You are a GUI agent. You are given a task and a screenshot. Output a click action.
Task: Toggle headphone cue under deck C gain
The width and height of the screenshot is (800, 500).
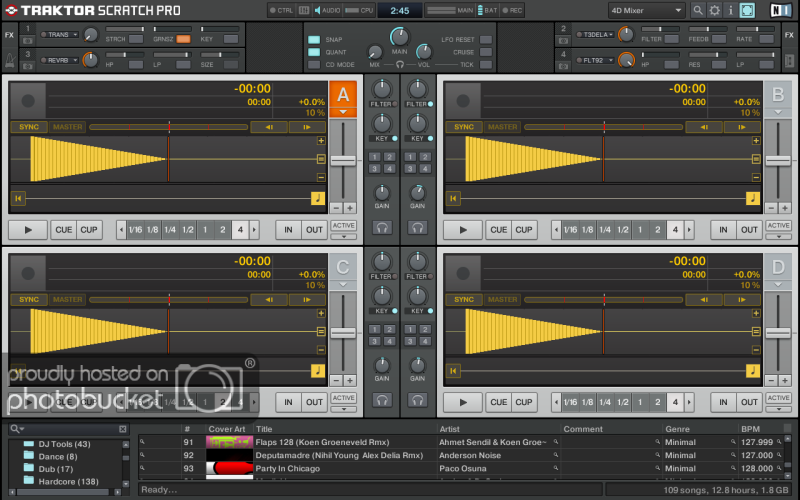[382, 400]
